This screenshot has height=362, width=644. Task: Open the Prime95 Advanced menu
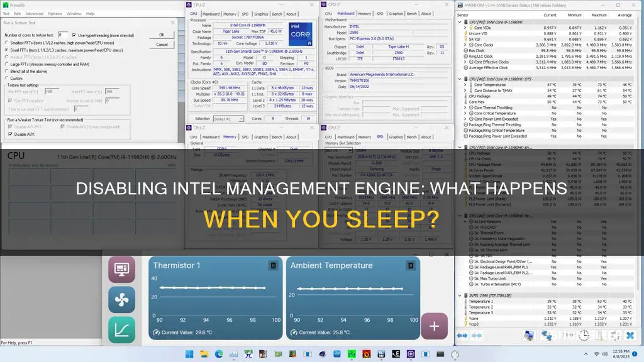(x=35, y=14)
